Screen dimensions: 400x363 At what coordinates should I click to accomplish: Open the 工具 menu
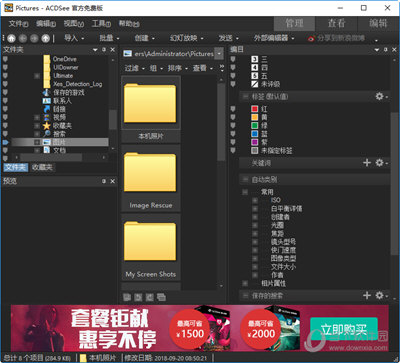coord(101,24)
